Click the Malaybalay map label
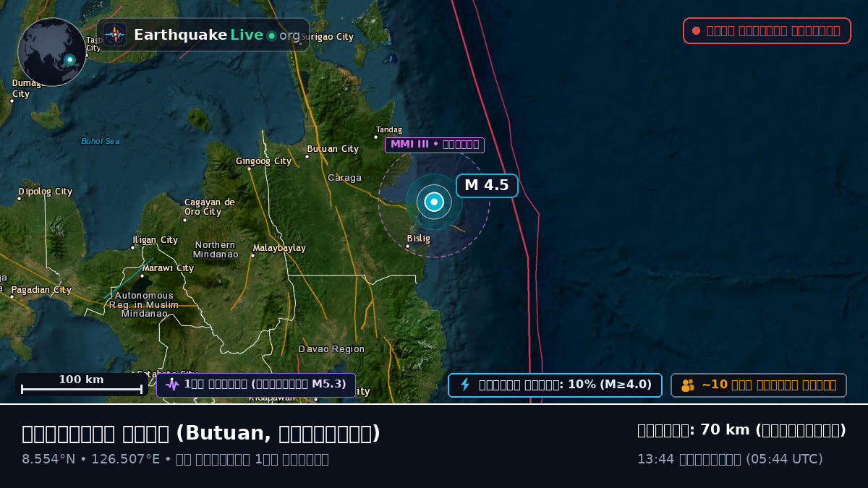 tap(279, 248)
